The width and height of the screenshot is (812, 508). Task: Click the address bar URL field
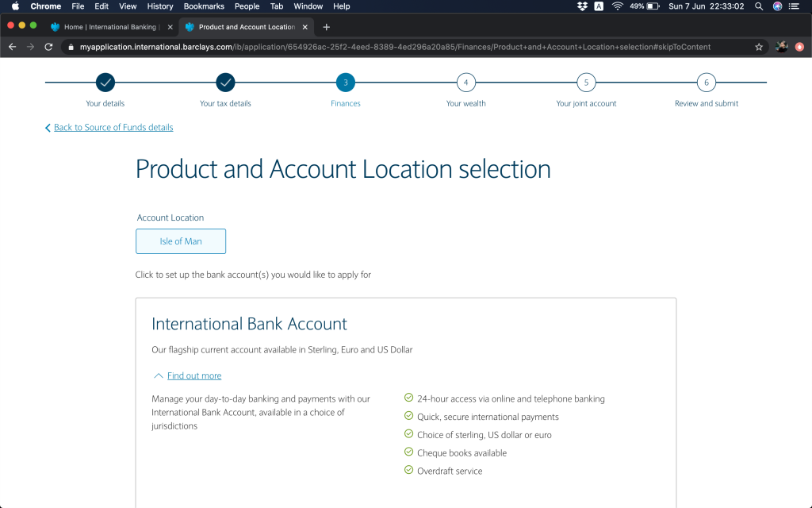pos(396,47)
